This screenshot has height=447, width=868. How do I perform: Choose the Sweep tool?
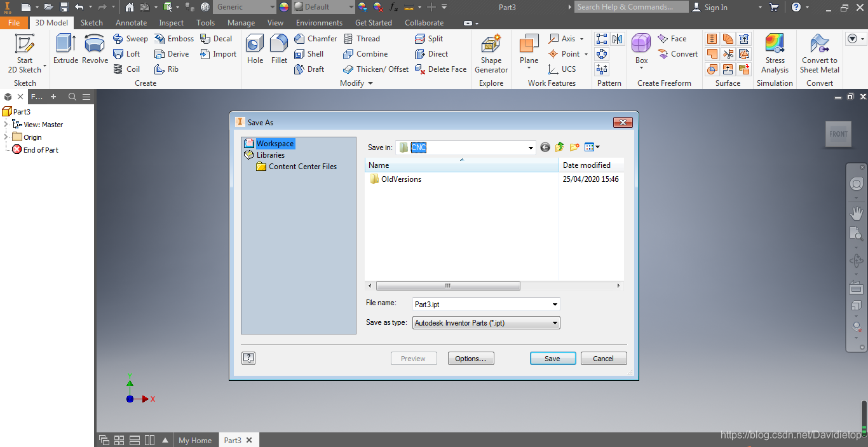click(x=130, y=39)
